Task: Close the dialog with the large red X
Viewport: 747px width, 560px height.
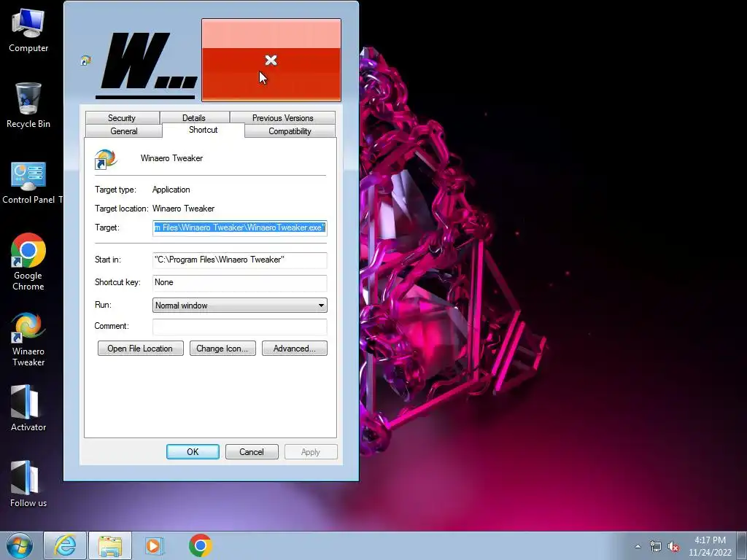Action: 271,60
